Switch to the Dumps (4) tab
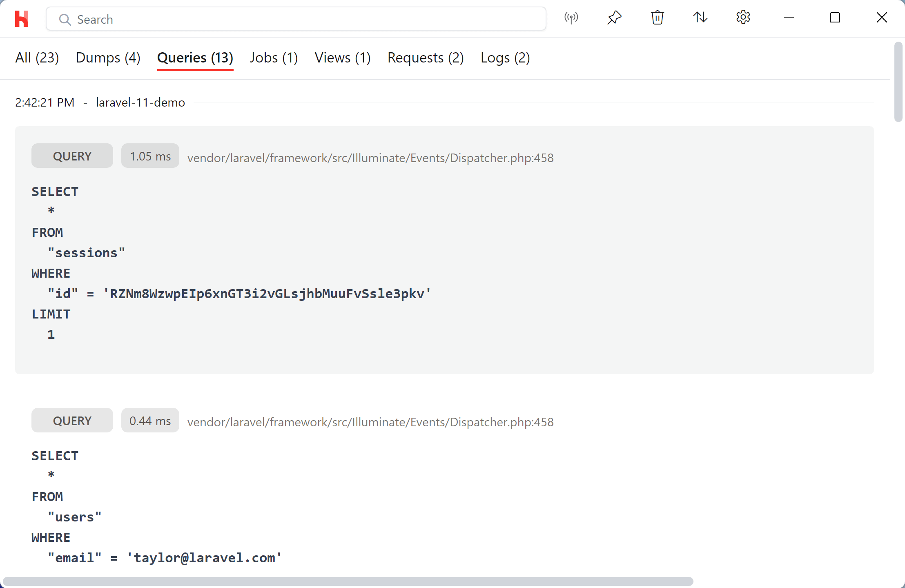The width and height of the screenshot is (905, 588). coord(108,57)
